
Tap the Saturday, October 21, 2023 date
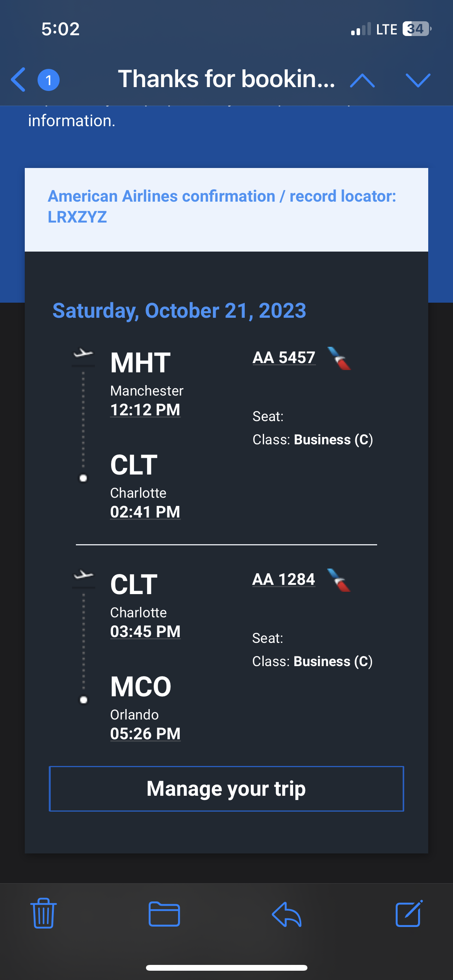pos(179,311)
